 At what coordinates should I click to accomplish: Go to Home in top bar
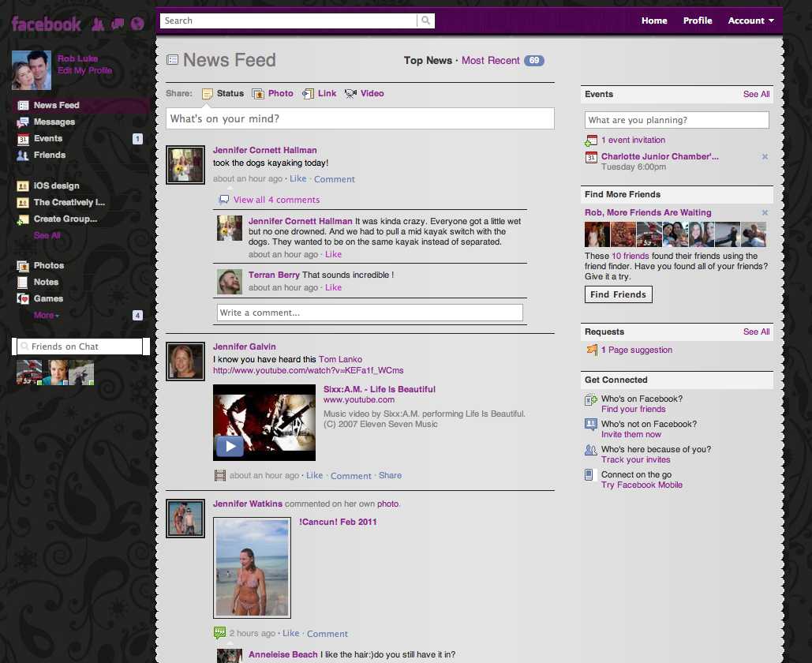pos(654,21)
